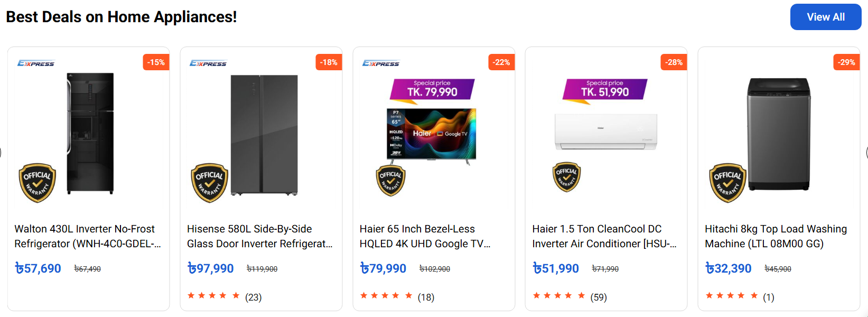Click the Official Warranty badge on Haier air conditioner
The image size is (868, 317).
(x=565, y=176)
